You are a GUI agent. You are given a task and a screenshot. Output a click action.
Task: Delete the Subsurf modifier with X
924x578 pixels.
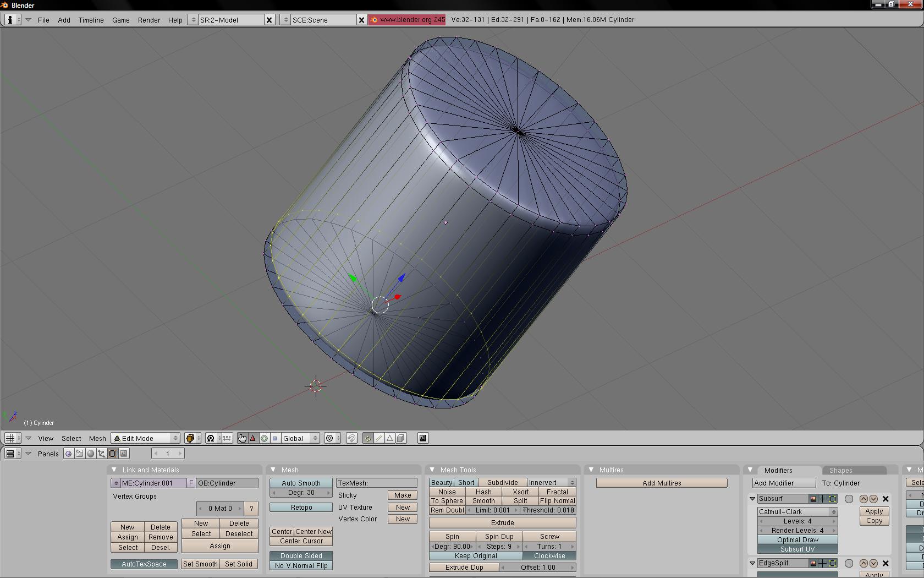coord(886,499)
